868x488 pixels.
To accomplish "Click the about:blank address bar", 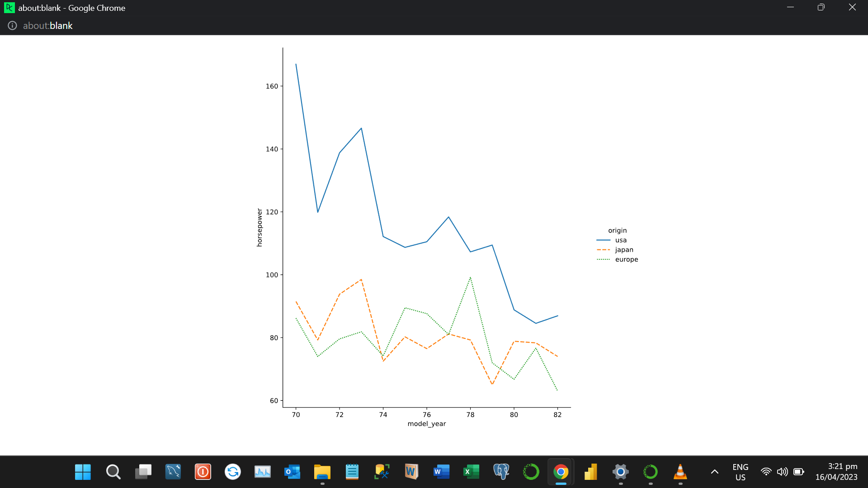I will click(x=47, y=26).
